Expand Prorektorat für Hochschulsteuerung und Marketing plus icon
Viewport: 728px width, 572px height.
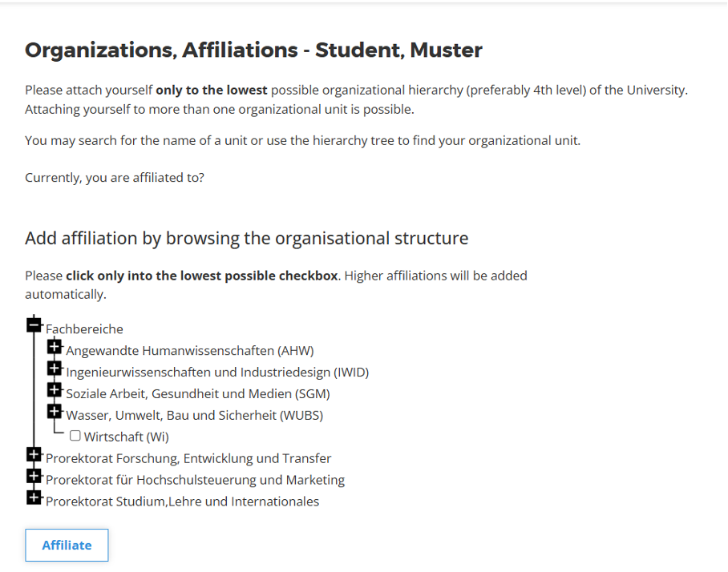[34, 476]
